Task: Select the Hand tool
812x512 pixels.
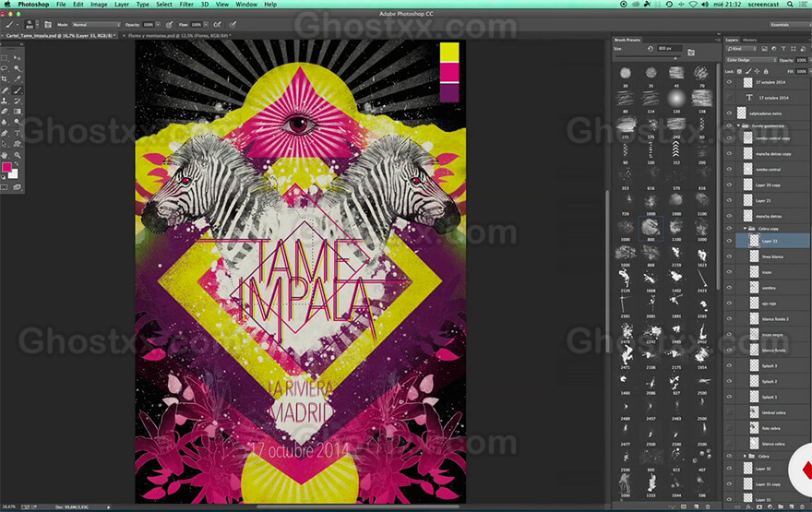Action: 6,155
